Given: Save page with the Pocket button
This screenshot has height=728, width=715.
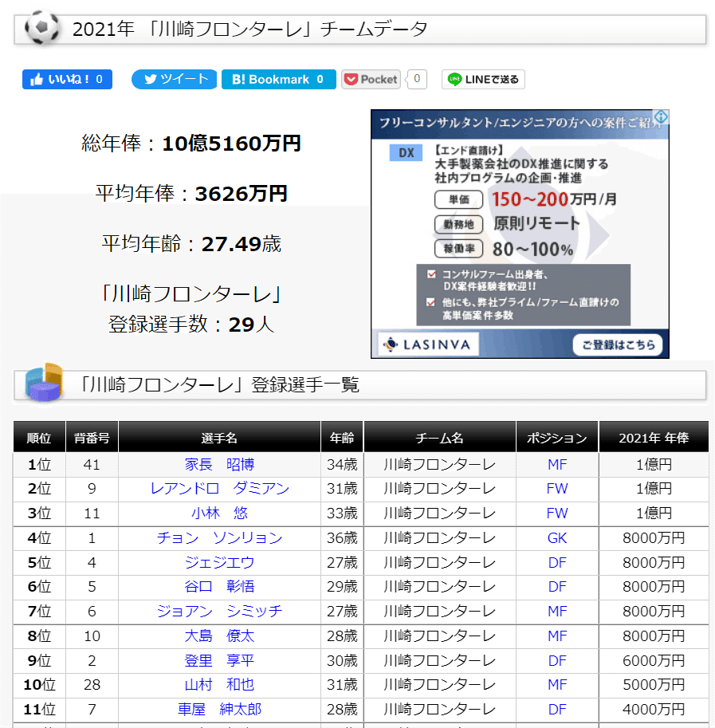Looking at the screenshot, I should [371, 80].
